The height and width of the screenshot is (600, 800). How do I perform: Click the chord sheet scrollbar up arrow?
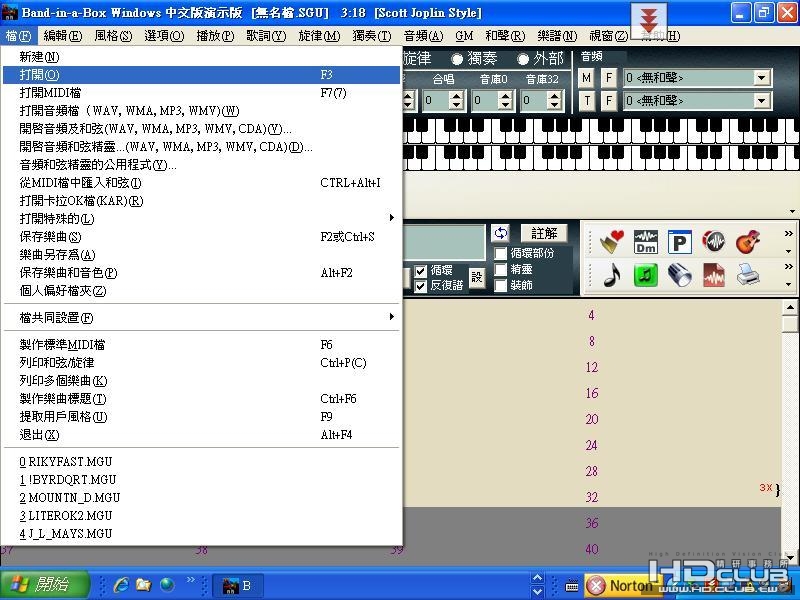point(790,307)
